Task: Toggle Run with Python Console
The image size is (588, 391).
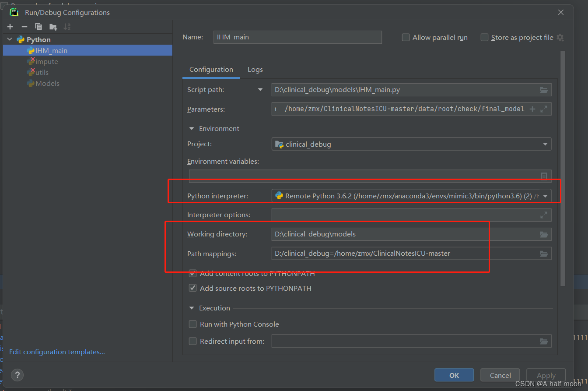Action: [192, 324]
